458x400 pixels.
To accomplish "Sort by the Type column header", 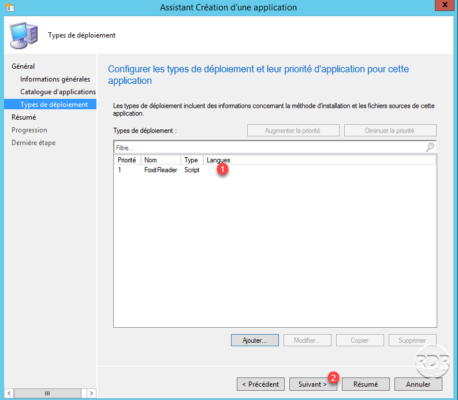I will click(x=191, y=160).
